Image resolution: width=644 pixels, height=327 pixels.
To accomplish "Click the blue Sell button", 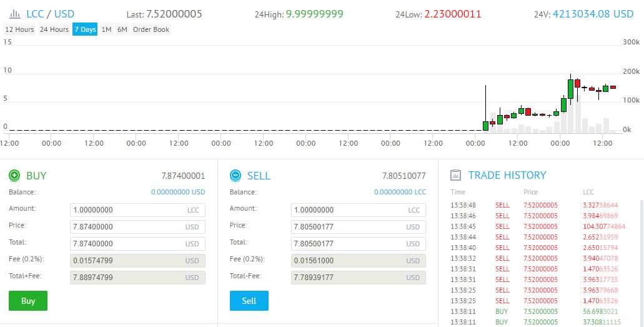I will [x=249, y=301].
